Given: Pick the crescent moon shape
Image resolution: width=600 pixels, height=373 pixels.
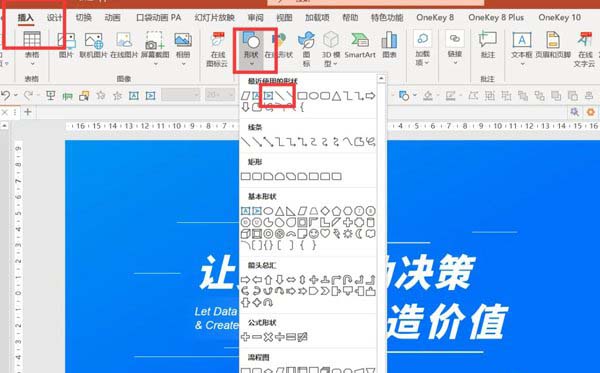Looking at the screenshot, I should [359, 233].
